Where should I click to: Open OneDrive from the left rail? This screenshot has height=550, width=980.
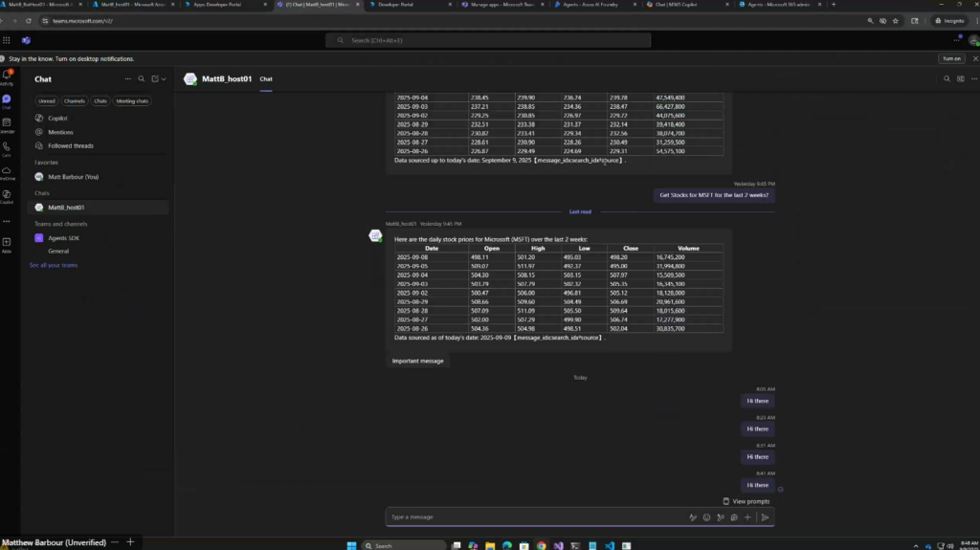[7, 172]
